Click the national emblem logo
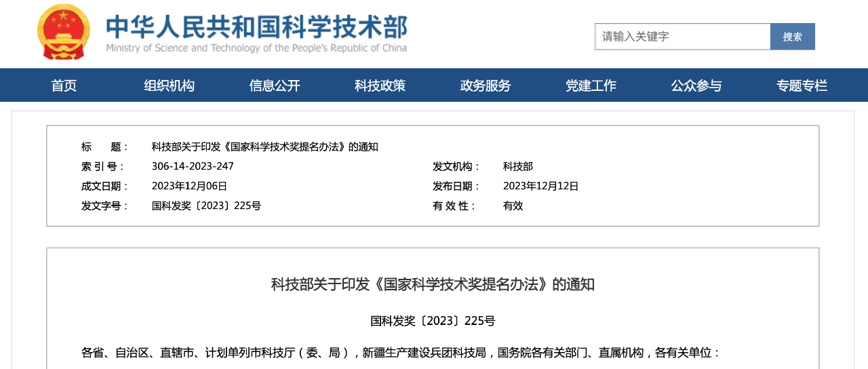Image resolution: width=868 pixels, height=369 pixels. [x=63, y=32]
